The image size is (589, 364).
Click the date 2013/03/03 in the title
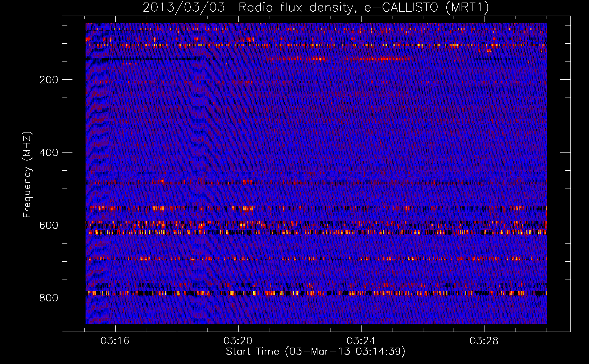[x=184, y=7]
